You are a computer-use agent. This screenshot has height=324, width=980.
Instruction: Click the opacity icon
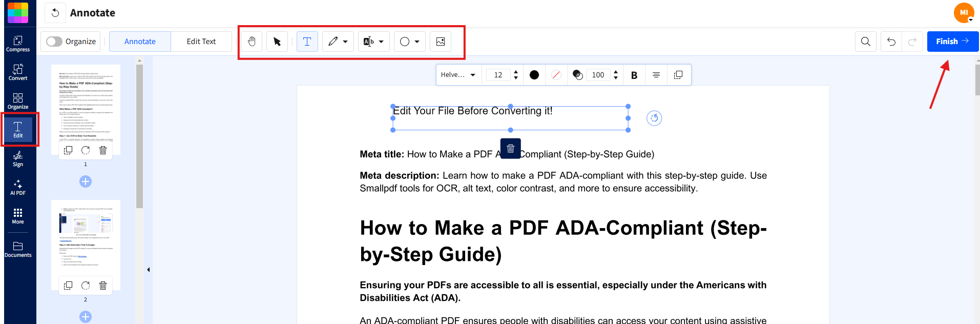pyautogui.click(x=578, y=75)
